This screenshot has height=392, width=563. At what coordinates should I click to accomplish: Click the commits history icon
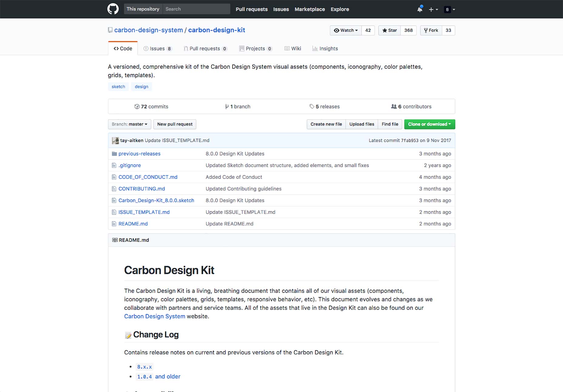coord(137,106)
